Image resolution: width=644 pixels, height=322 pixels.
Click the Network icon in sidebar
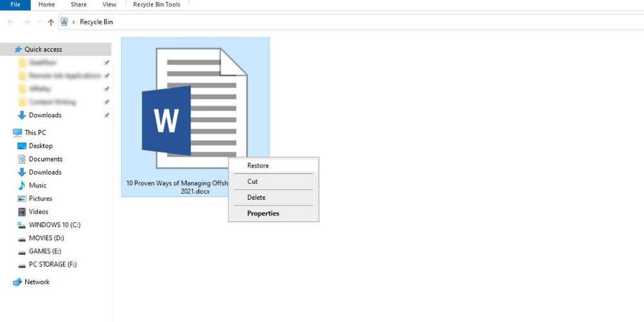pyautogui.click(x=17, y=282)
